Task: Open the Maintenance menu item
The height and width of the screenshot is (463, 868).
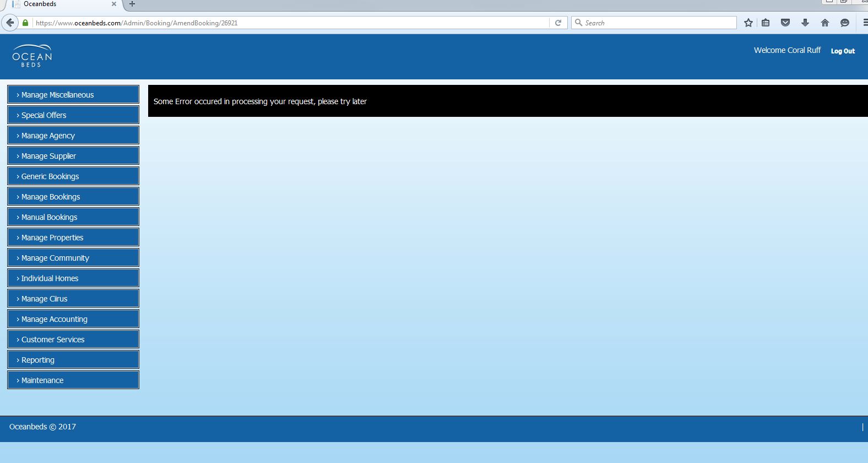Action: point(73,380)
